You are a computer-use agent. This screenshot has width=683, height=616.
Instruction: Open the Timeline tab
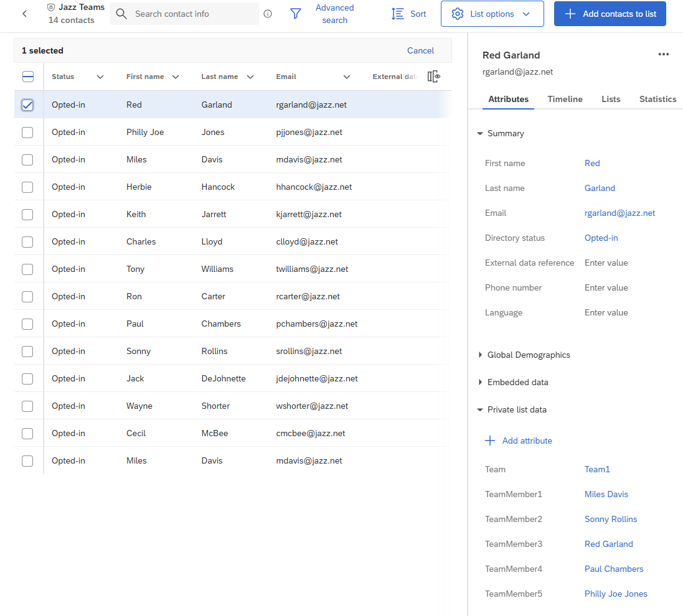[565, 100]
